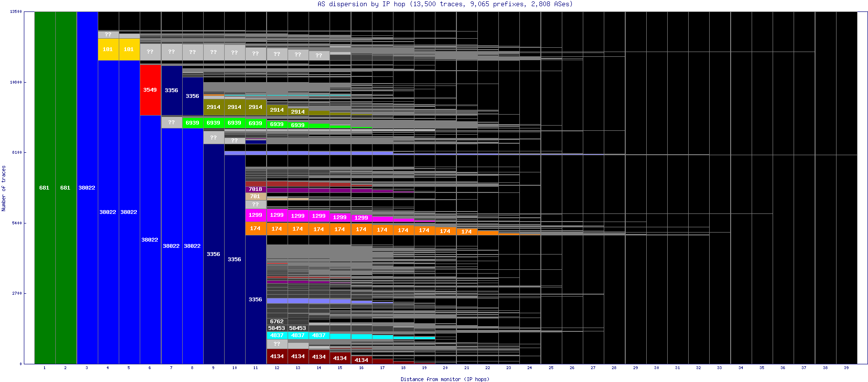Click the x-axis tick label 39
Image resolution: width=868 pixels, height=382 pixels.
point(846,368)
